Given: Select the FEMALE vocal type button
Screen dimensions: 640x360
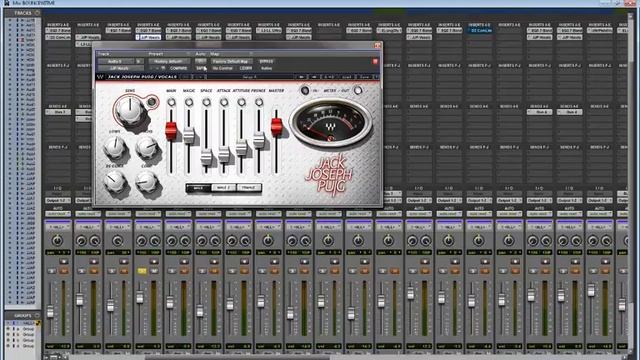Looking at the screenshot, I should point(249,188).
